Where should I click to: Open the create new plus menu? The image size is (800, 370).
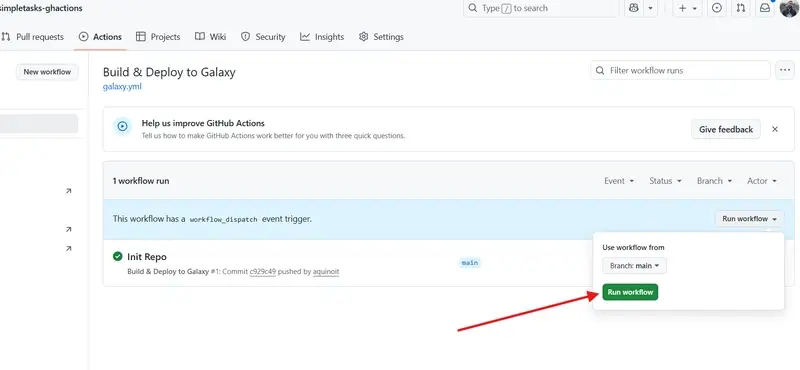tap(687, 8)
